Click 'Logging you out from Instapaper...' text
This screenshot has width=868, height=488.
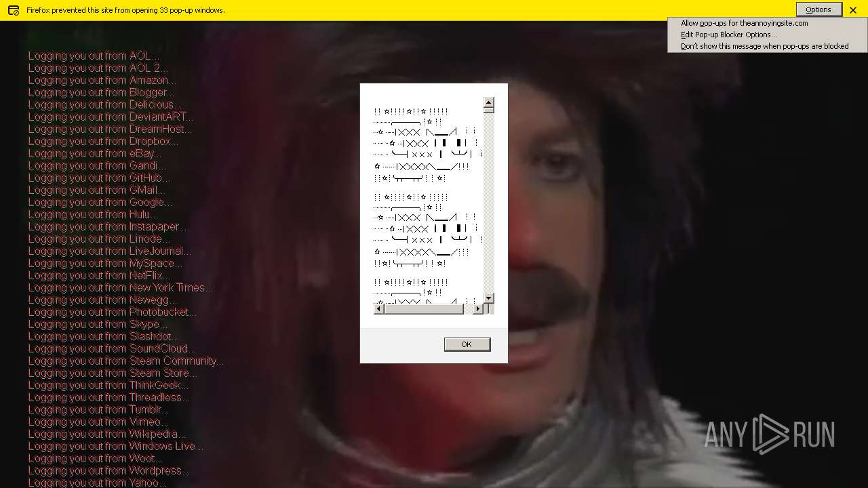click(107, 226)
